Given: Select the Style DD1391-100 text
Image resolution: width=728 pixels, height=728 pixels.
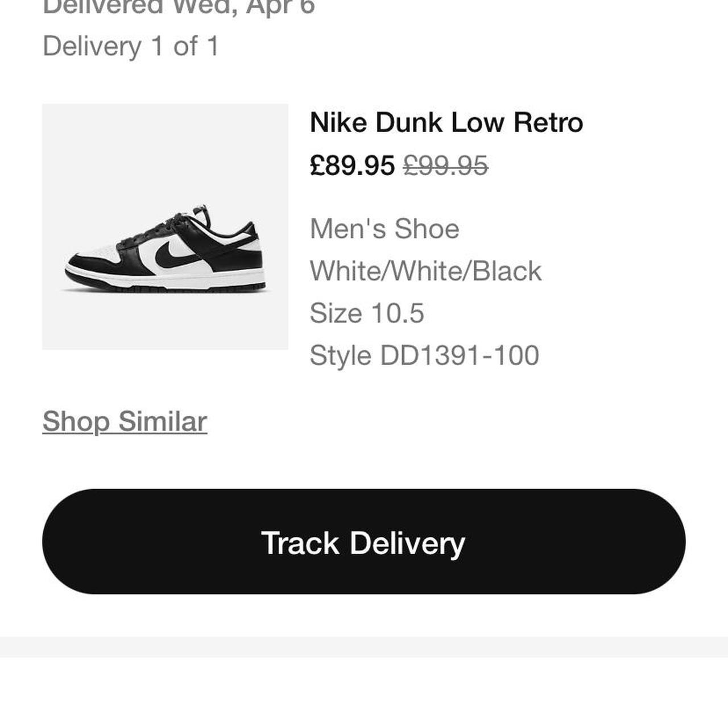Looking at the screenshot, I should (x=425, y=355).
